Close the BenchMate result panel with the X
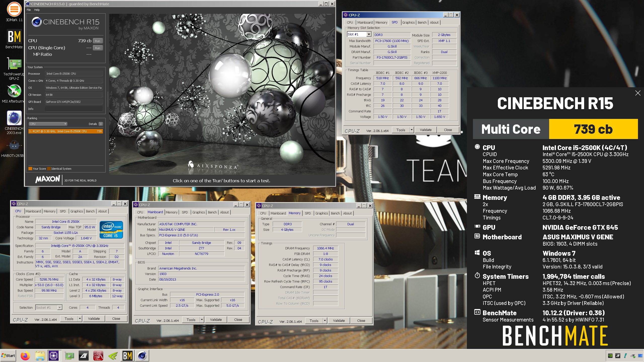This screenshot has width=644, height=362. (638, 93)
